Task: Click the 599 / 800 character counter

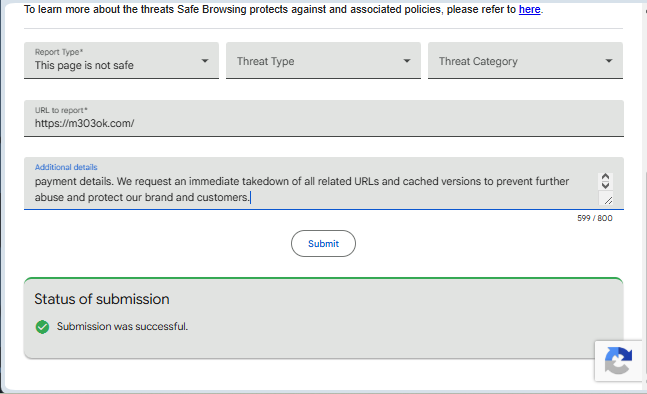Action: [595, 218]
